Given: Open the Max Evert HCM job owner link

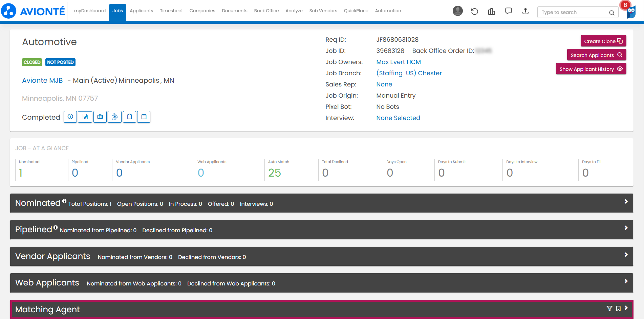Looking at the screenshot, I should pyautogui.click(x=399, y=62).
